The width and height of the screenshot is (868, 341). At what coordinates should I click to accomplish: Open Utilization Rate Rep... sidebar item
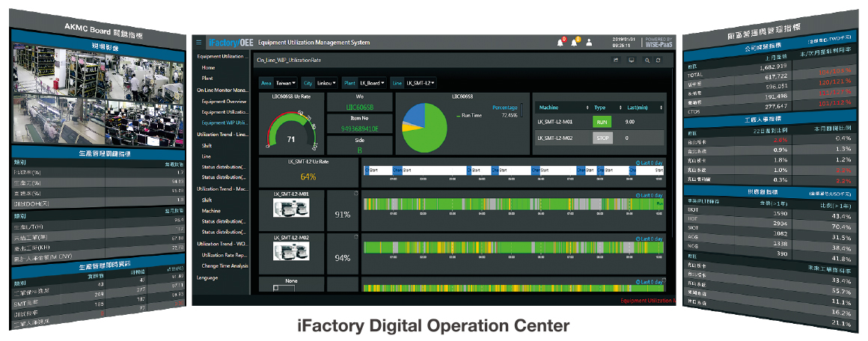[224, 255]
